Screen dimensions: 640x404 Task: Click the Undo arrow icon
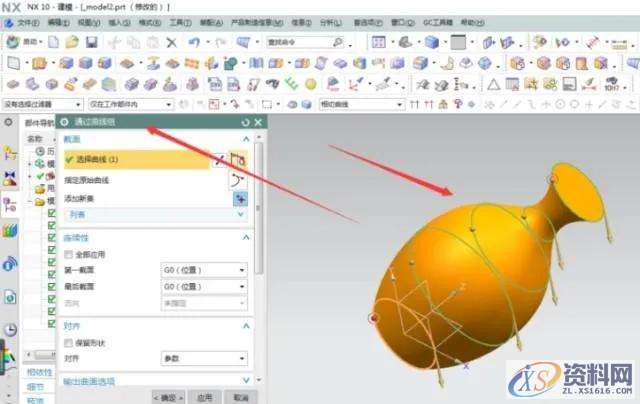coord(194,43)
